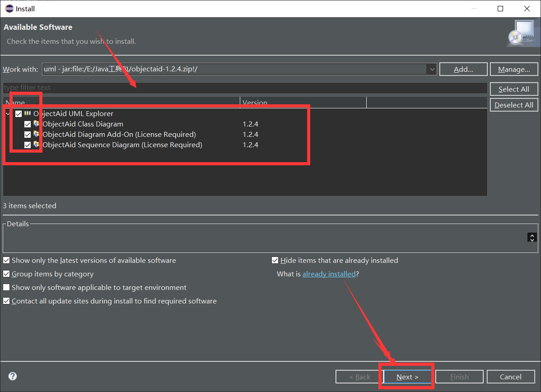Click the Version column header
Screen dimensions: 541x392
303,103
